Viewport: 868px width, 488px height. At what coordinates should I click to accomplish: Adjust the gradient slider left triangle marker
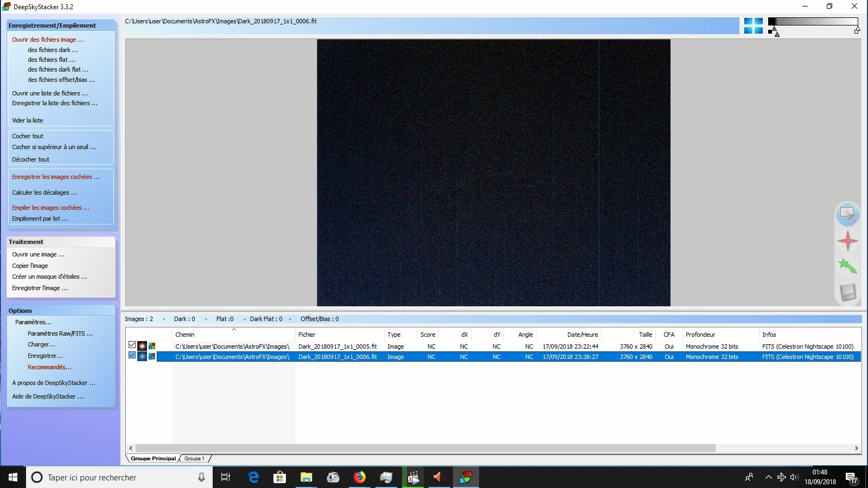click(777, 34)
